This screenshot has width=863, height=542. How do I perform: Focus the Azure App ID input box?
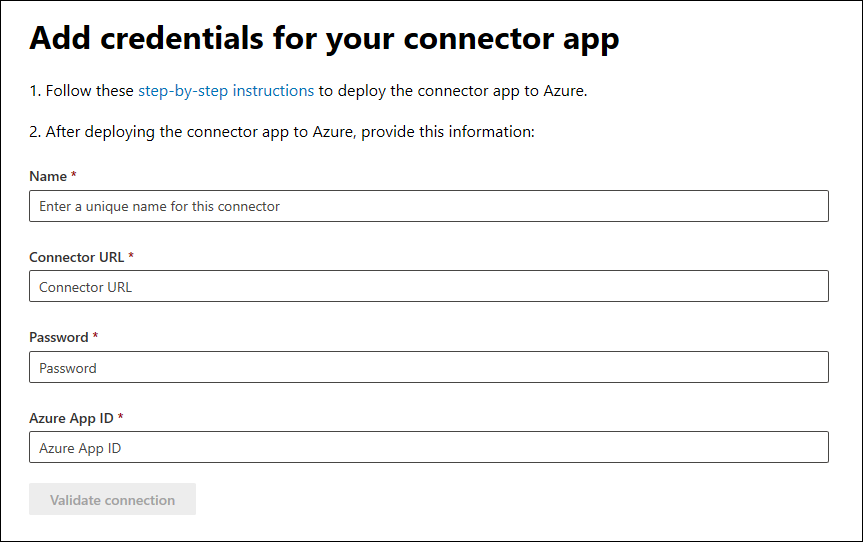[x=429, y=448]
